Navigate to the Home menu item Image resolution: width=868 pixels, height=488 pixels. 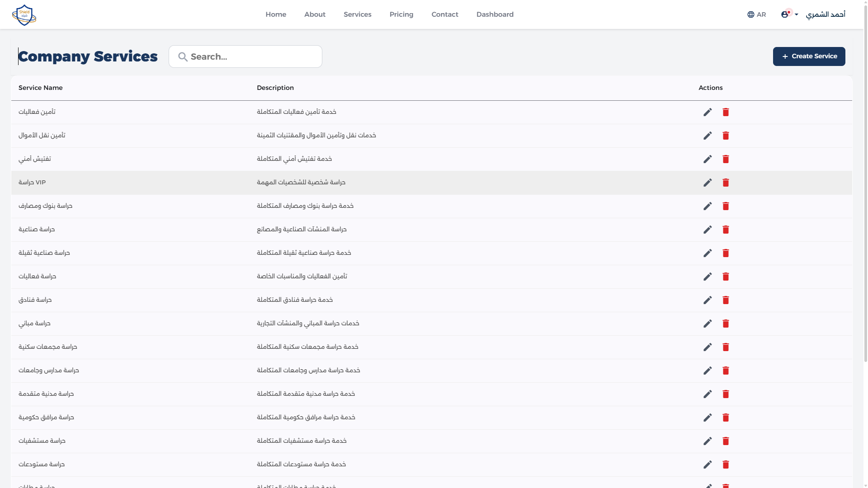click(276, 14)
